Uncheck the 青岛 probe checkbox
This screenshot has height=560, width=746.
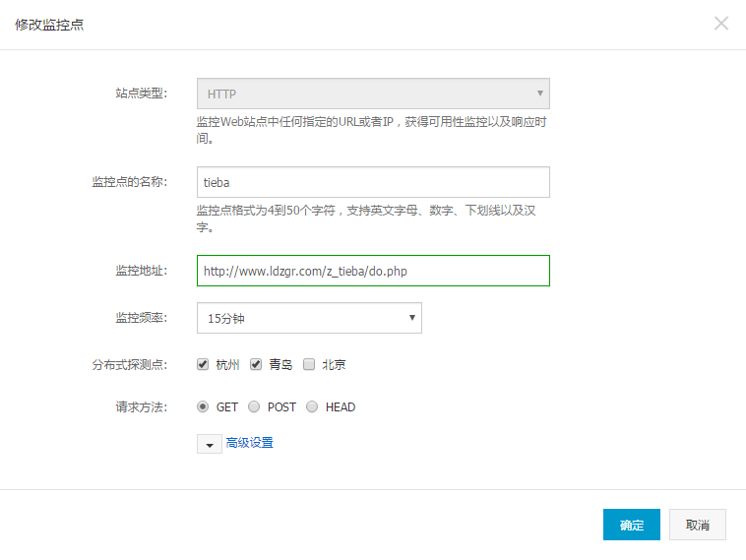pyautogui.click(x=256, y=364)
